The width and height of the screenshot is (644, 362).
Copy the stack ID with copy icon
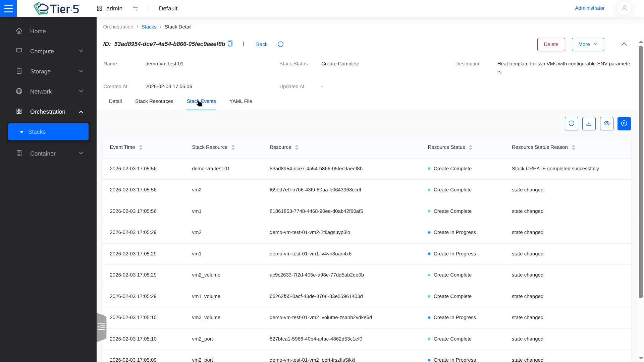tap(230, 44)
